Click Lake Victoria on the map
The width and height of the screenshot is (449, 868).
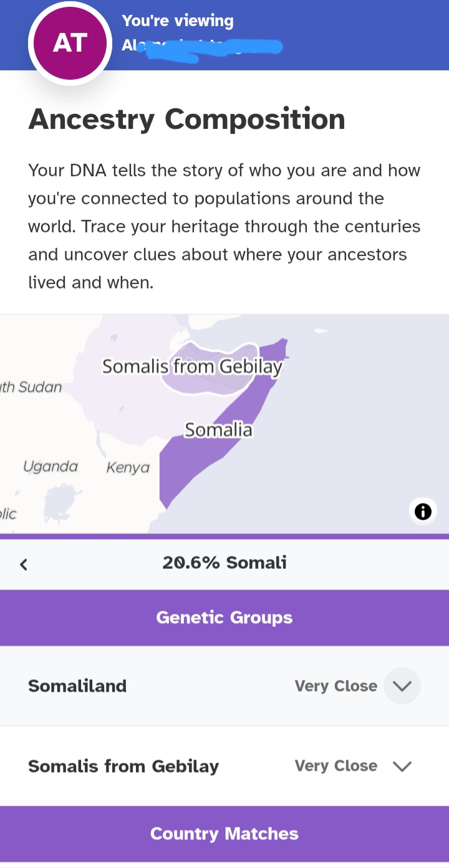[60, 501]
